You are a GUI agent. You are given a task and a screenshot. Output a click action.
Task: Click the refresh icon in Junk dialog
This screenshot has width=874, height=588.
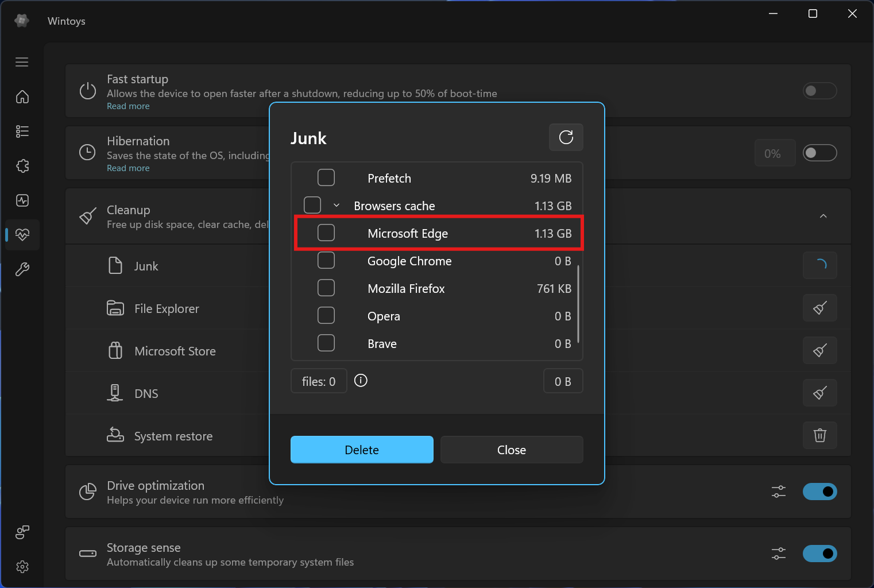pyautogui.click(x=566, y=137)
